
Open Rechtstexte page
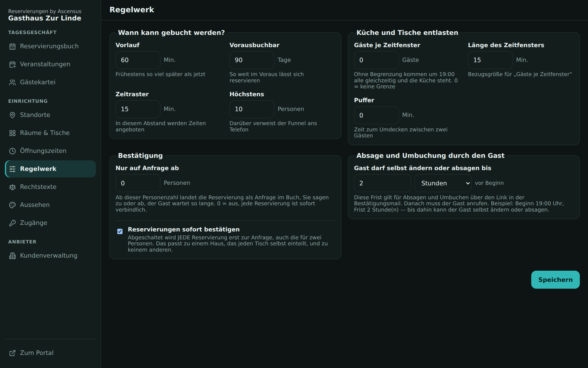point(50,187)
